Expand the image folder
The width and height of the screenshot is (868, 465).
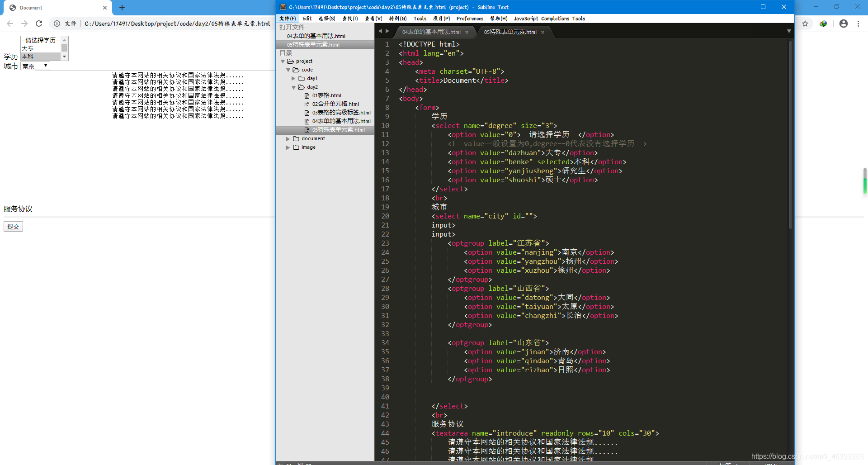(x=288, y=147)
